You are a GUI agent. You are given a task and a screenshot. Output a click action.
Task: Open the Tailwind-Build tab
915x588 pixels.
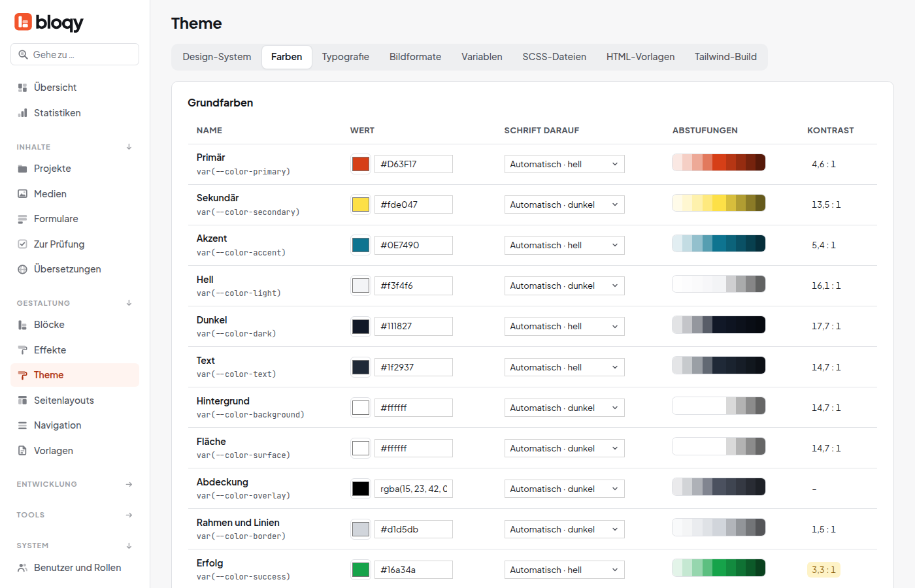pos(725,57)
